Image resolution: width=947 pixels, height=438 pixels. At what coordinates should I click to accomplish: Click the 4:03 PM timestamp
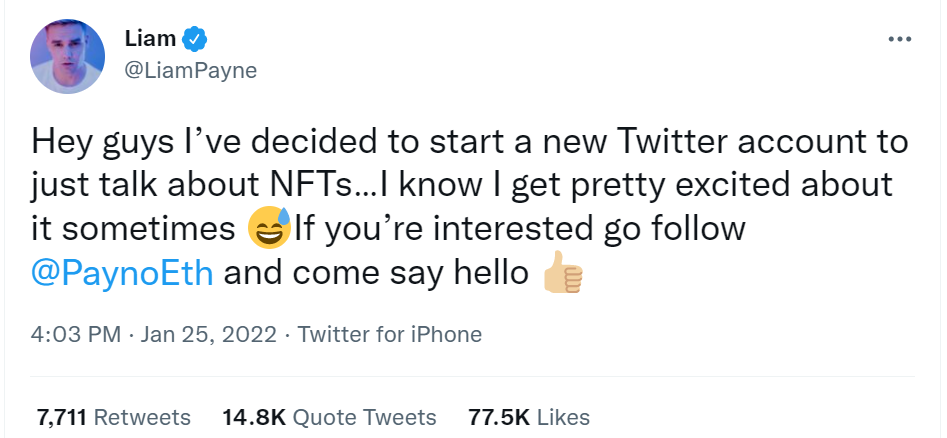tap(78, 334)
